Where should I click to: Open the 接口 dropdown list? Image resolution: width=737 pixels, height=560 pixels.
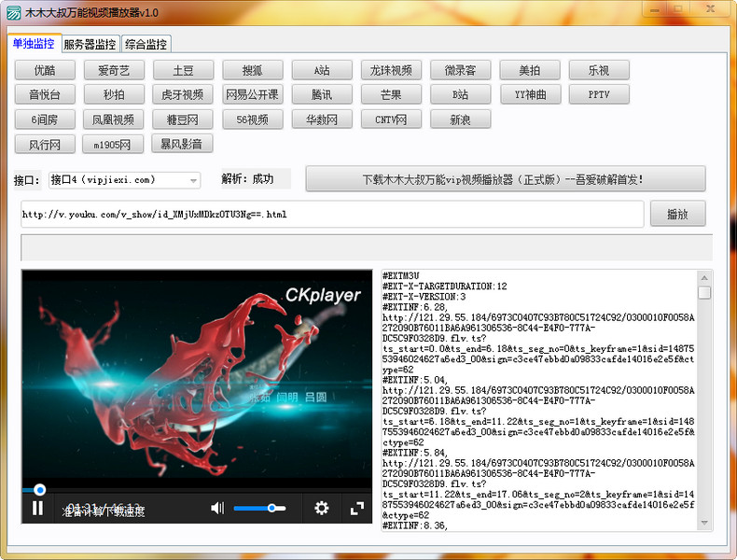click(125, 180)
